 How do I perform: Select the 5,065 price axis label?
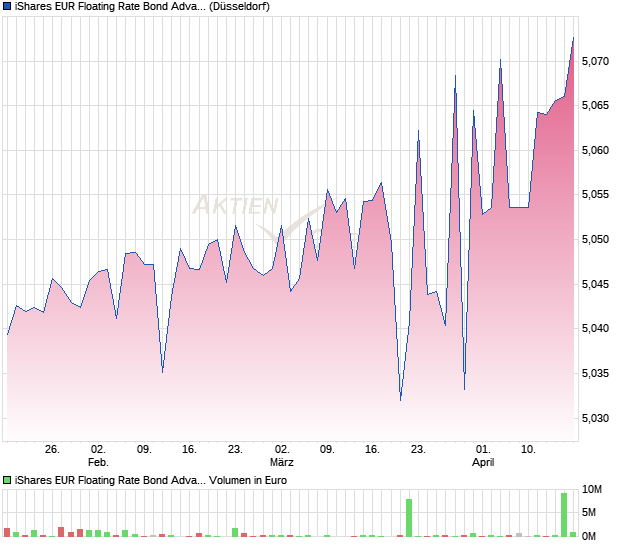pyautogui.click(x=595, y=105)
